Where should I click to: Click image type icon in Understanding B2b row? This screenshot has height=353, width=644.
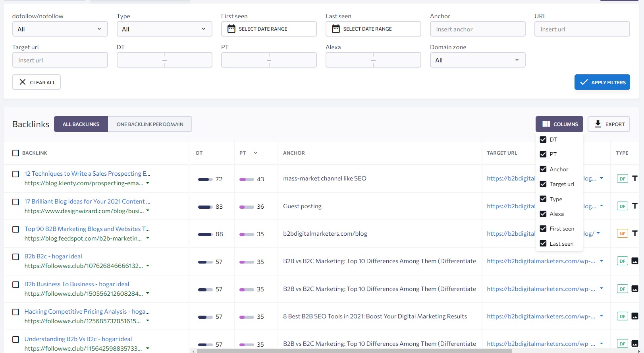[635, 343]
